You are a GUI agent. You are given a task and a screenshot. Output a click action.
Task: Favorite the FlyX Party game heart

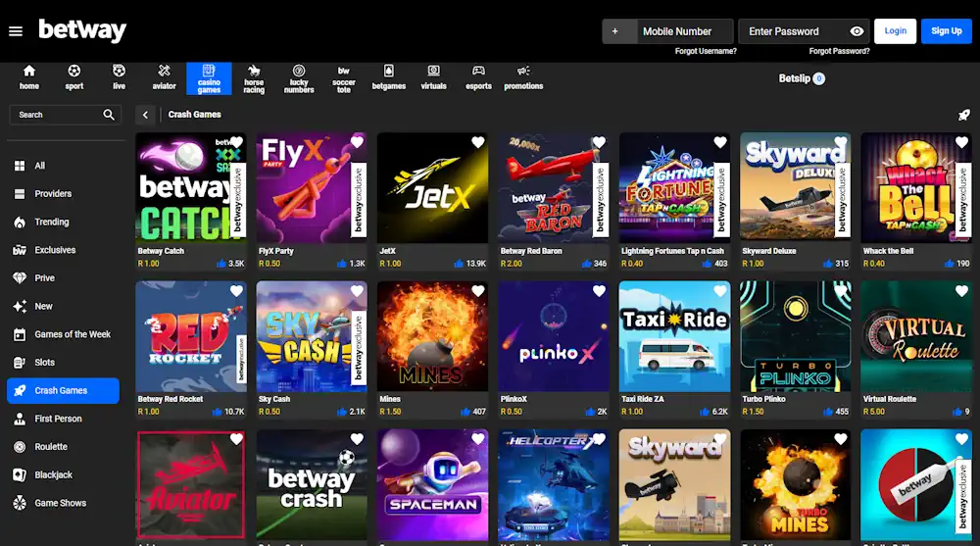(x=357, y=142)
